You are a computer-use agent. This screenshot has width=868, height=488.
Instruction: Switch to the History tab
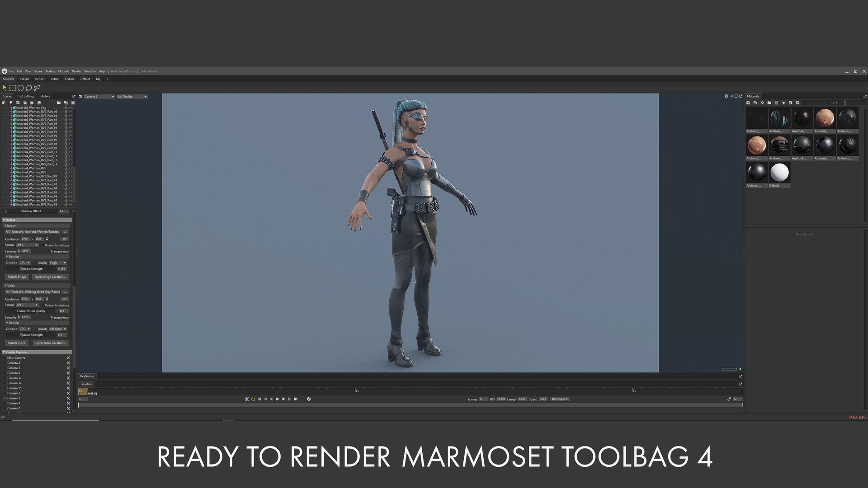click(x=45, y=96)
